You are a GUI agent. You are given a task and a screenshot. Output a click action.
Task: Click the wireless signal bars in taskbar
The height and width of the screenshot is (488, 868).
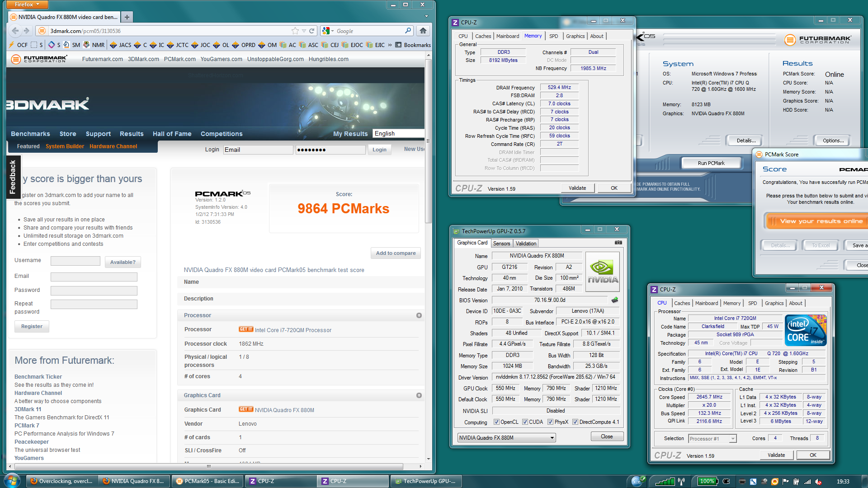[x=665, y=482]
